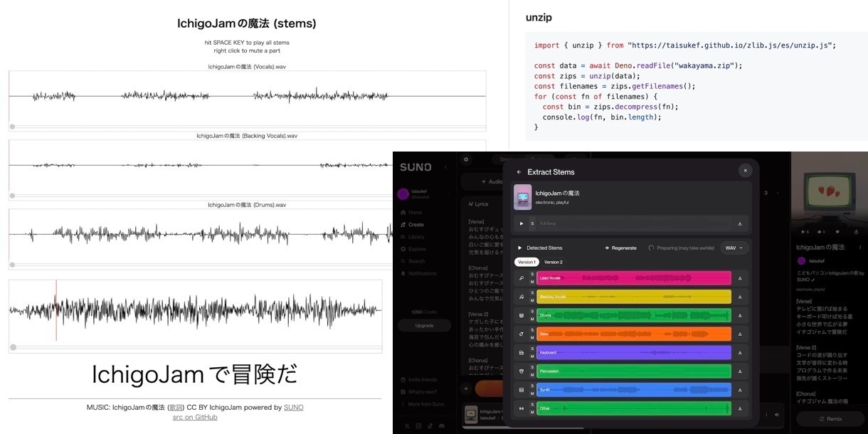Click the Percussion stem icon

[522, 371]
